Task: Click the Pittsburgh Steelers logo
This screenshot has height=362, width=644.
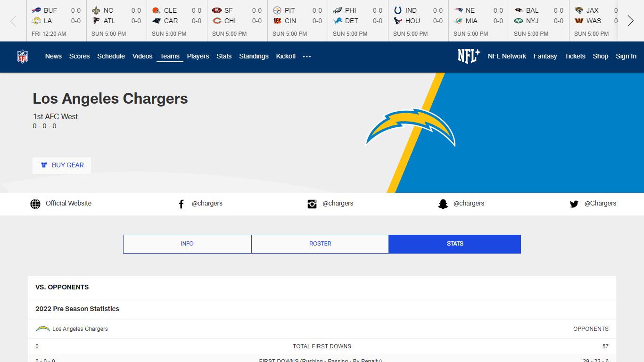Action: click(277, 10)
